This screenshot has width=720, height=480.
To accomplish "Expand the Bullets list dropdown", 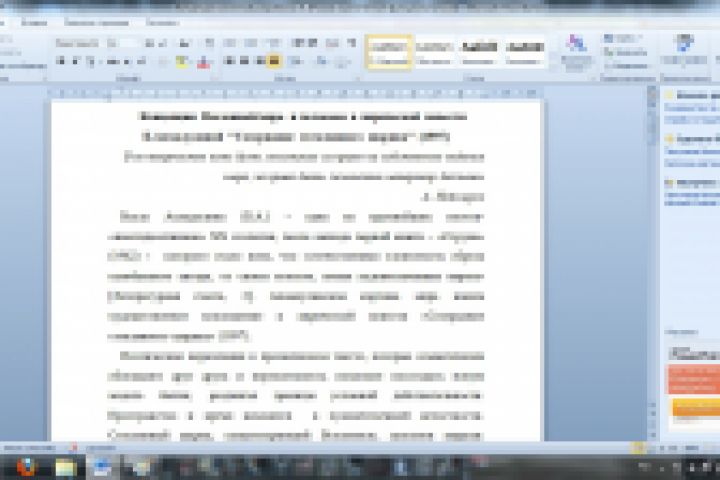I will click(230, 43).
